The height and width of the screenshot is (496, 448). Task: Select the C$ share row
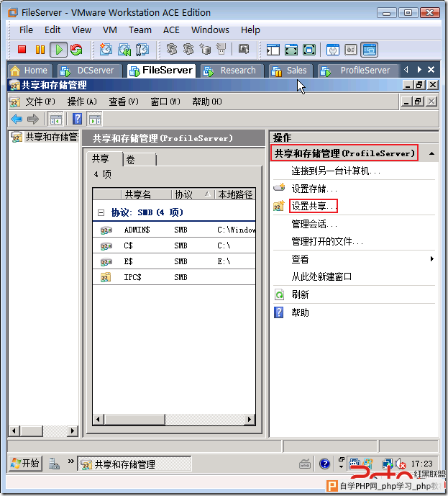[174, 245]
